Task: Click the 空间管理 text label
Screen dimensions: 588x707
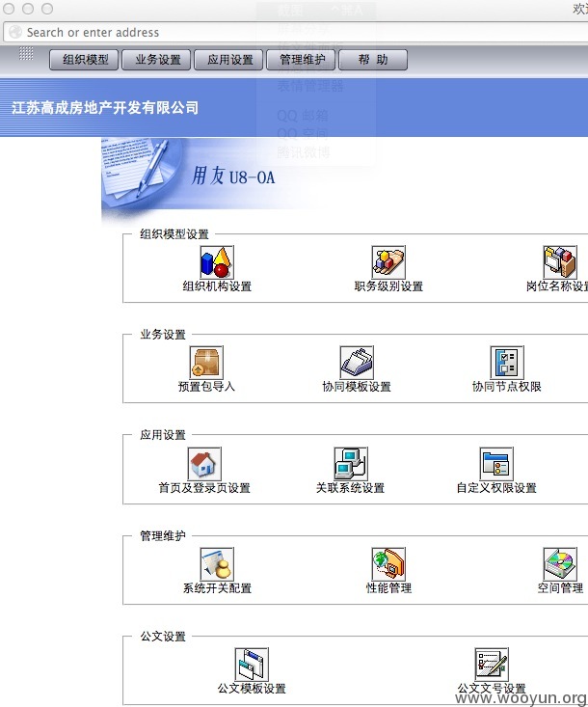Action: [560, 588]
